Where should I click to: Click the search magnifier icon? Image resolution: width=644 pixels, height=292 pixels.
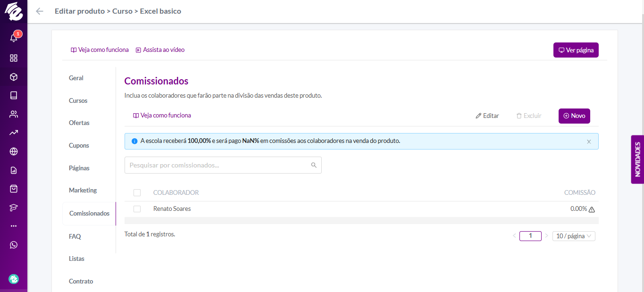pyautogui.click(x=314, y=165)
